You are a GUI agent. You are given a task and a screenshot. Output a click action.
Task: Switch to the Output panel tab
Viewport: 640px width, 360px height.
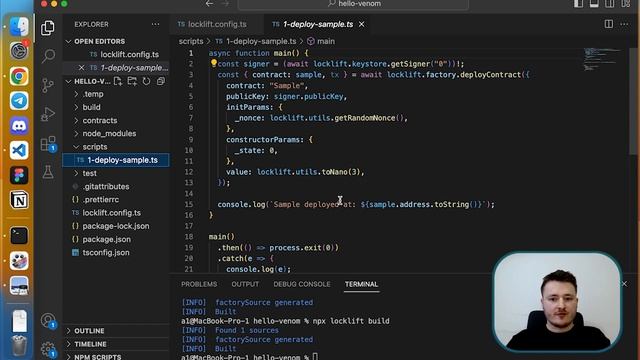[x=245, y=284]
